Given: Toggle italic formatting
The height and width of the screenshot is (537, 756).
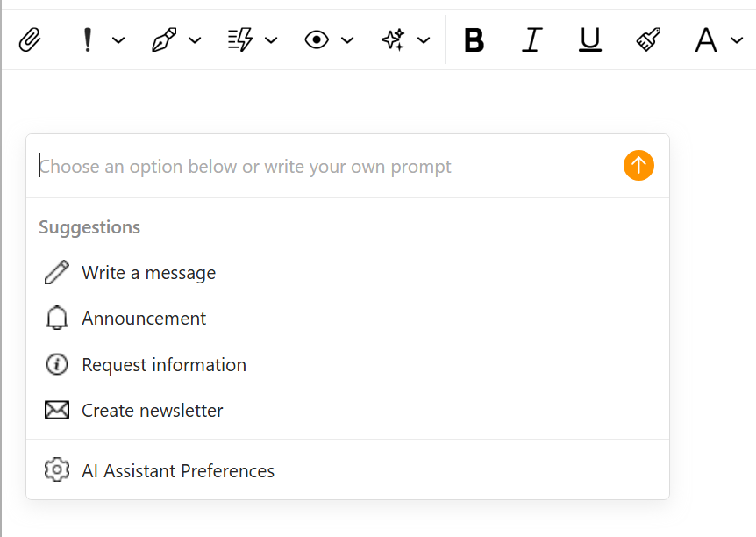Looking at the screenshot, I should 532,39.
